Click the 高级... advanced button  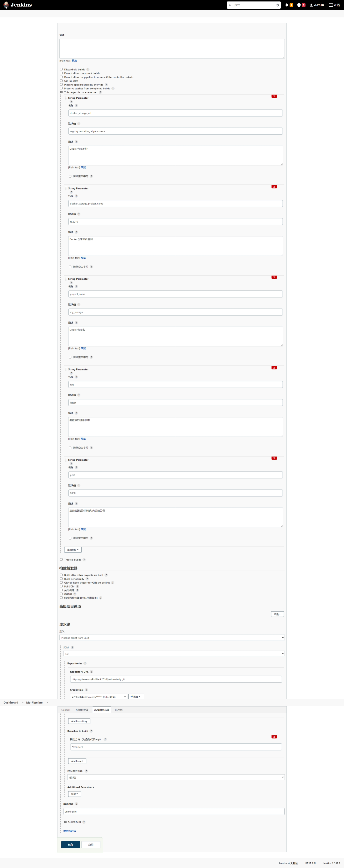[x=277, y=614]
